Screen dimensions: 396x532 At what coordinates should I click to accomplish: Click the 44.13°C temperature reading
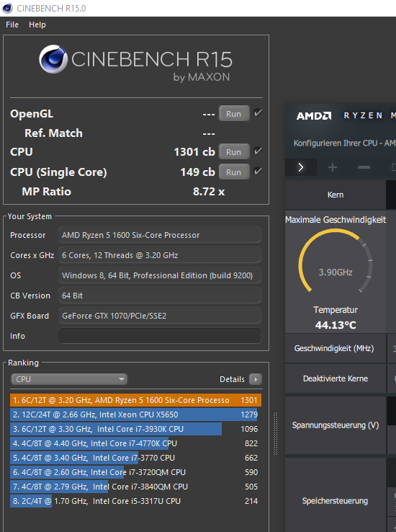[336, 325]
